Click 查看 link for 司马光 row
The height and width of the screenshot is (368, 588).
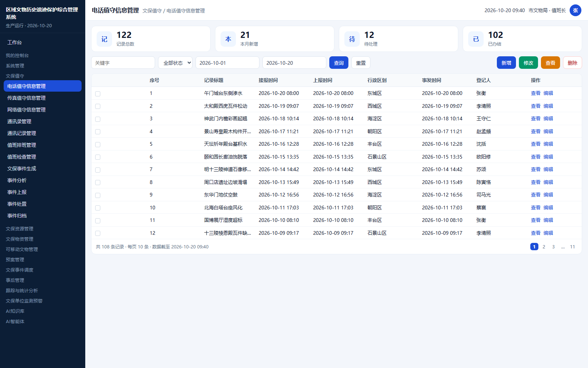click(536, 195)
